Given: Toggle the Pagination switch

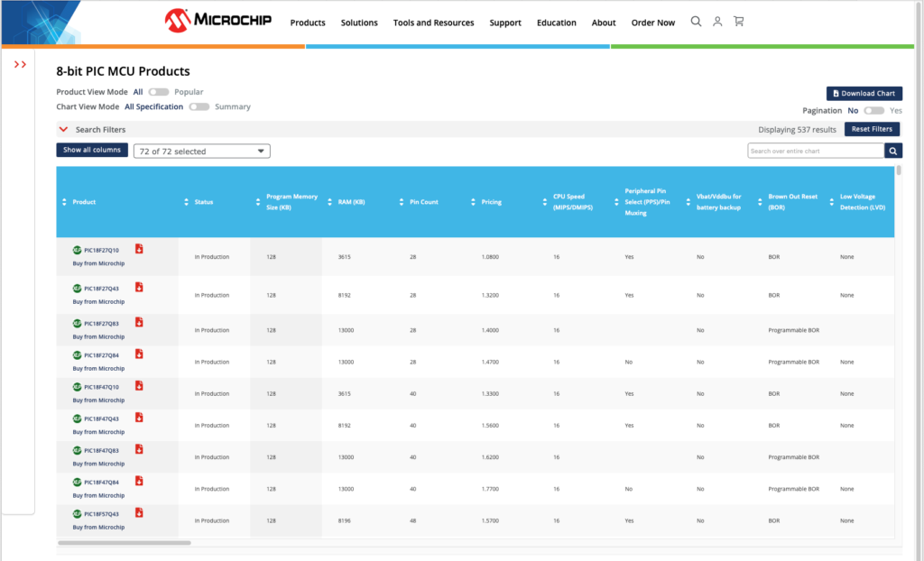Looking at the screenshot, I should pyautogui.click(x=873, y=111).
